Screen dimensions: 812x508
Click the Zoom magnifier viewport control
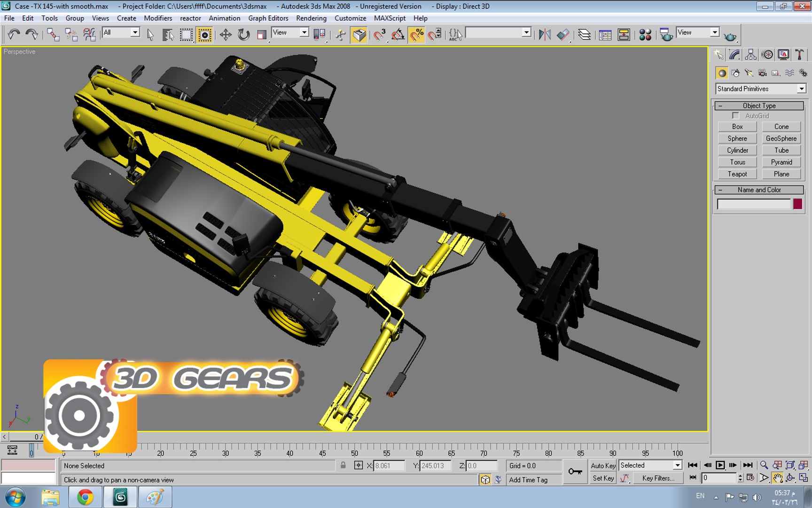point(764,465)
